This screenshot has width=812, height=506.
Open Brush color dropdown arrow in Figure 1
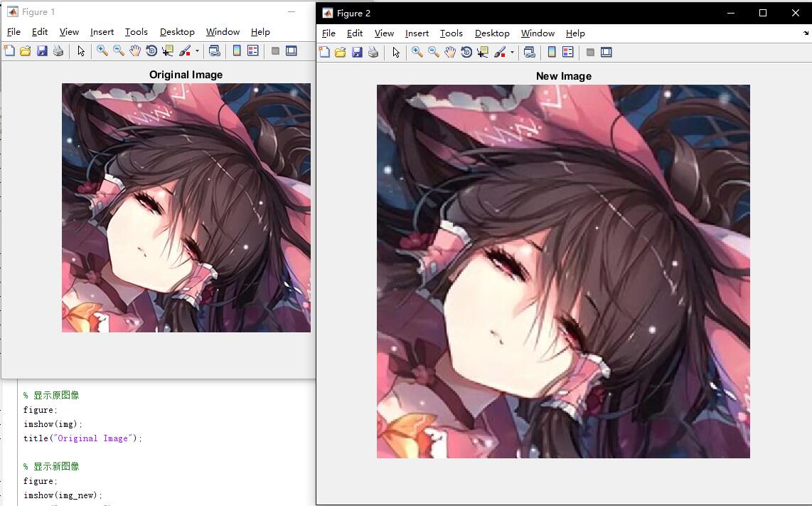(x=197, y=51)
